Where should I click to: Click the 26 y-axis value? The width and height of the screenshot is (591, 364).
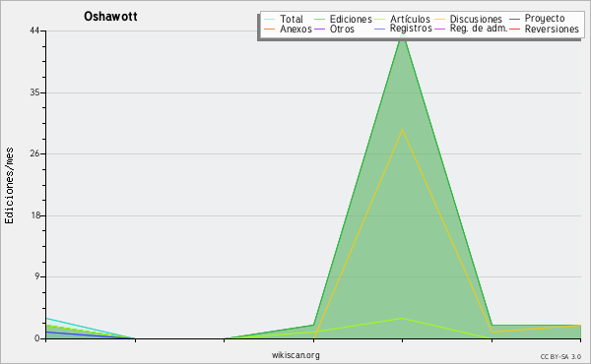click(x=34, y=153)
